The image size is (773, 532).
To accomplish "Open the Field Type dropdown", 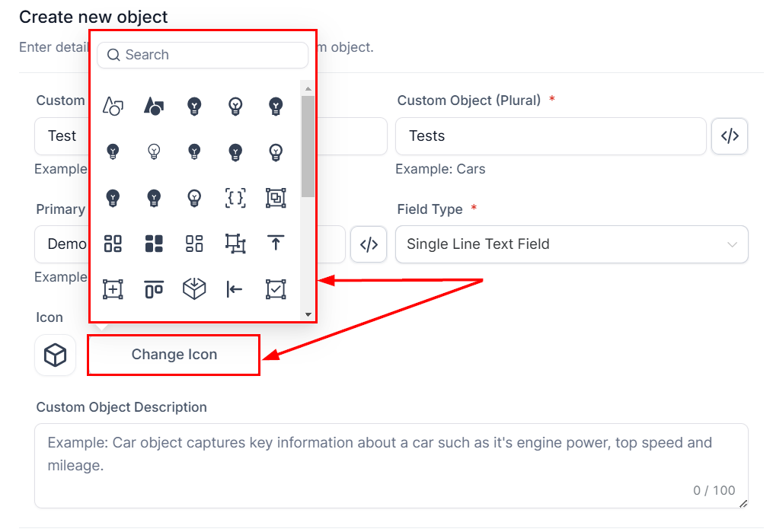I will click(x=571, y=244).
